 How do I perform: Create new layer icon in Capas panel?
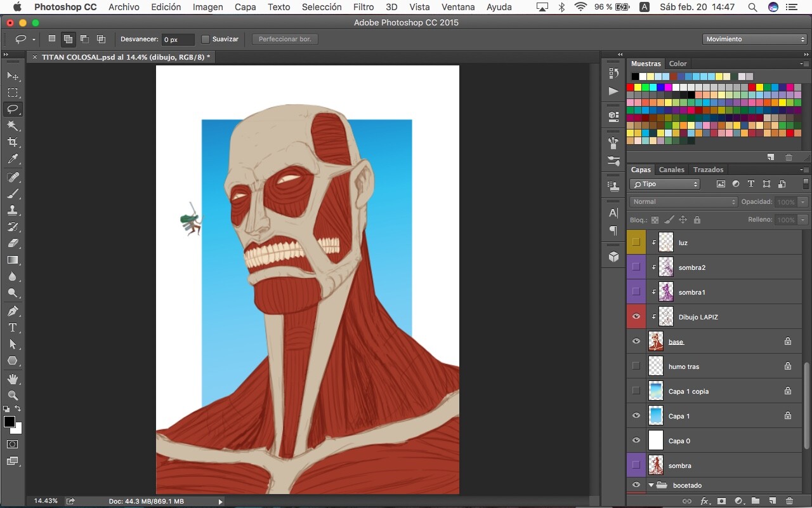click(x=772, y=501)
